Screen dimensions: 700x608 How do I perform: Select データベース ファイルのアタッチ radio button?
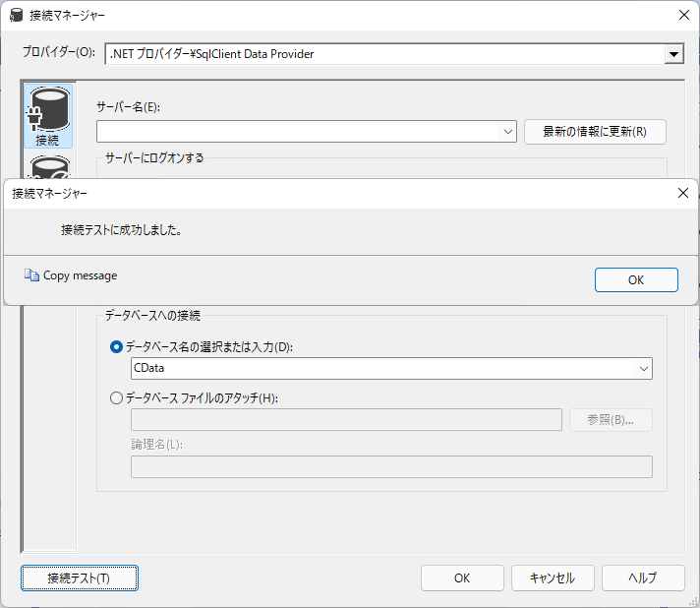116,397
